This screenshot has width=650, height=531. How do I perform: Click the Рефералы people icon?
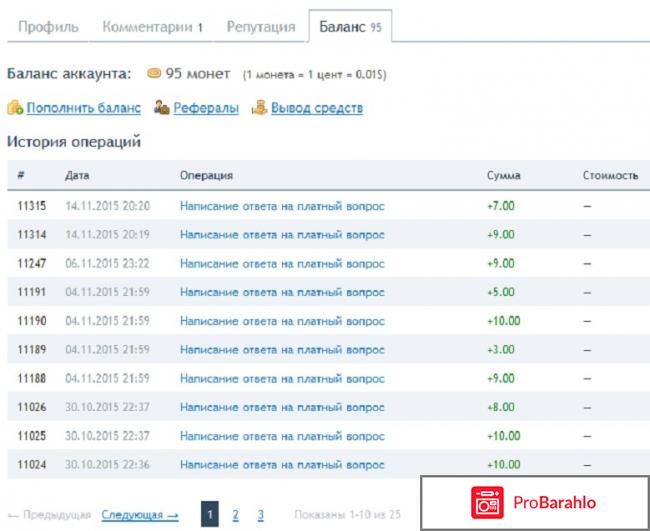161,108
